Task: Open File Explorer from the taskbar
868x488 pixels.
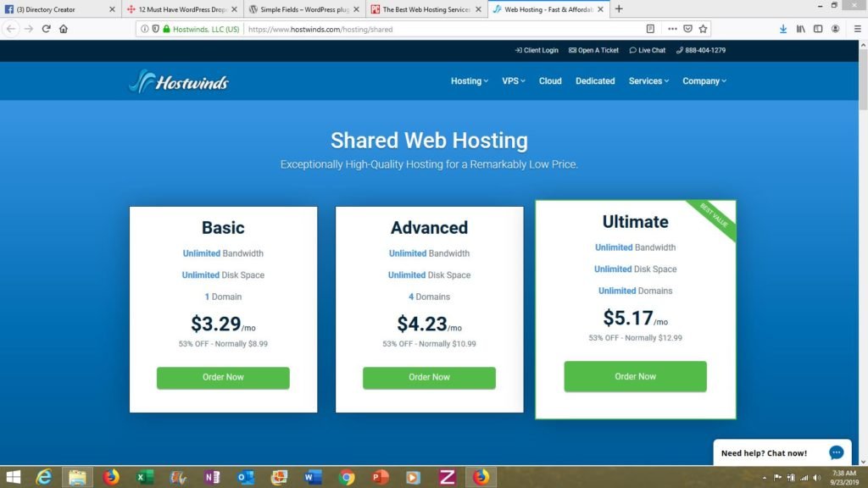Action: tap(77, 477)
